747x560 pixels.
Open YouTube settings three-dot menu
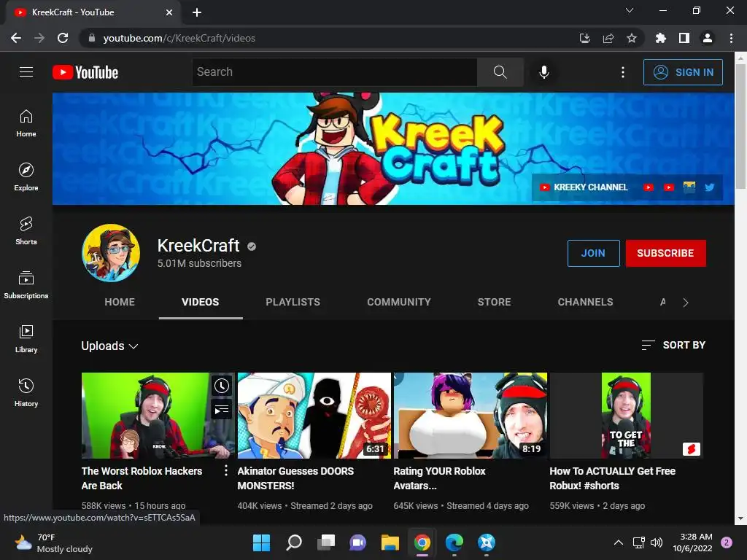pos(623,72)
